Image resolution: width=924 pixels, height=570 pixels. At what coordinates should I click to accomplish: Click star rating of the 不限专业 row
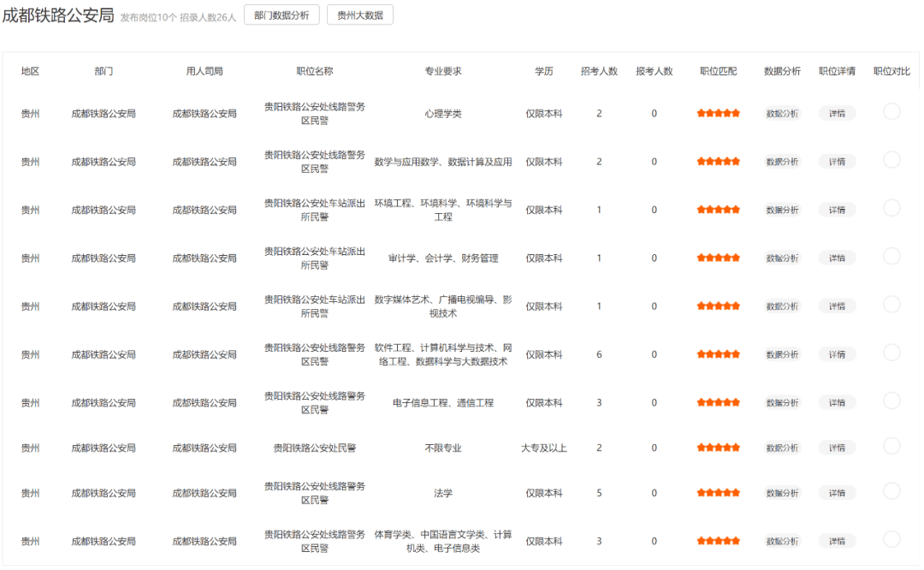(719, 448)
